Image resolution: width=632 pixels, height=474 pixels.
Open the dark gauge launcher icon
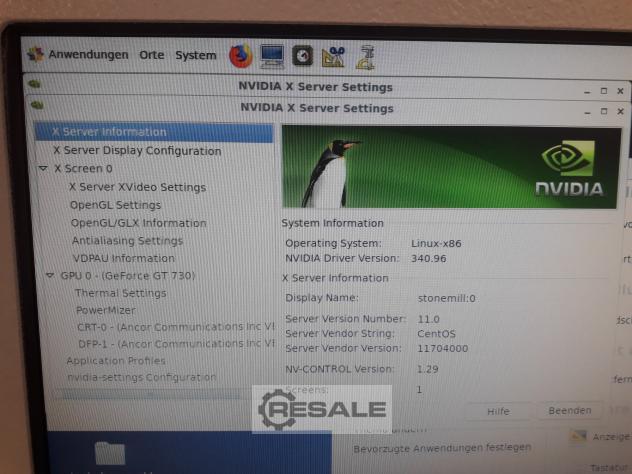click(302, 56)
